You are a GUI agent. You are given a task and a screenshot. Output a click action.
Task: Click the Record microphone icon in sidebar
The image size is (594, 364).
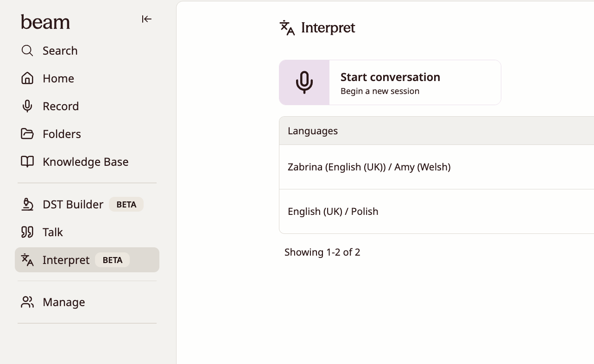(27, 106)
